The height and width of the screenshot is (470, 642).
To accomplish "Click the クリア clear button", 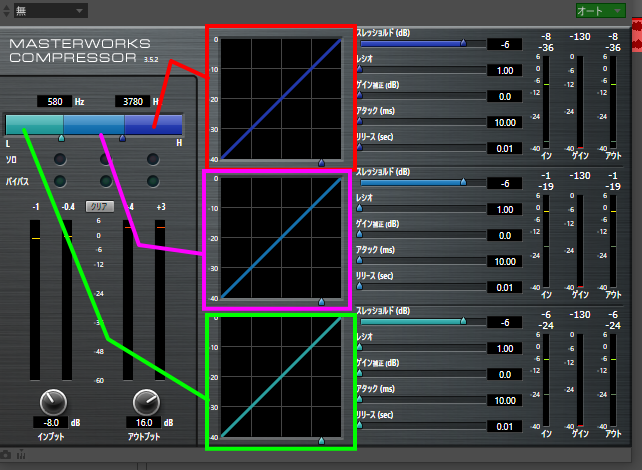I will [99, 206].
